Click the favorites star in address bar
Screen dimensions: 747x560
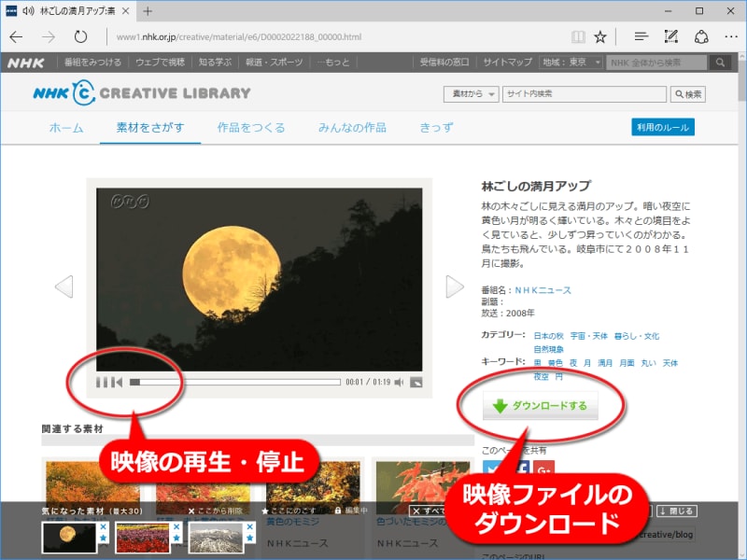click(600, 36)
